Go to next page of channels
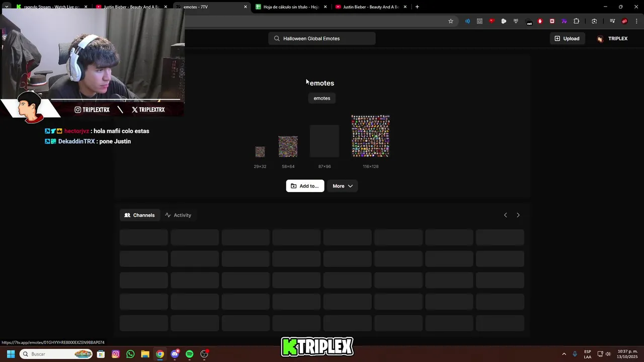Screen dimensions: 644x362 pos(518,215)
